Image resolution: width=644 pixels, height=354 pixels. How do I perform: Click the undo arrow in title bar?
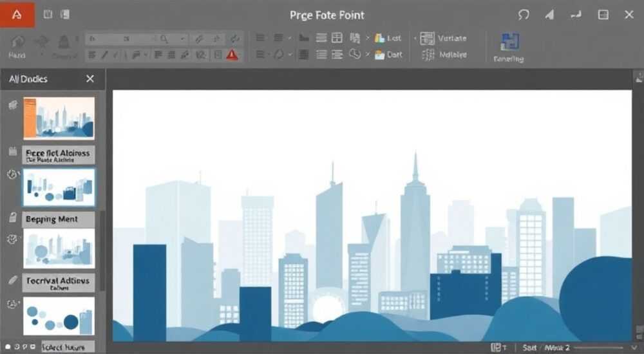click(x=523, y=15)
